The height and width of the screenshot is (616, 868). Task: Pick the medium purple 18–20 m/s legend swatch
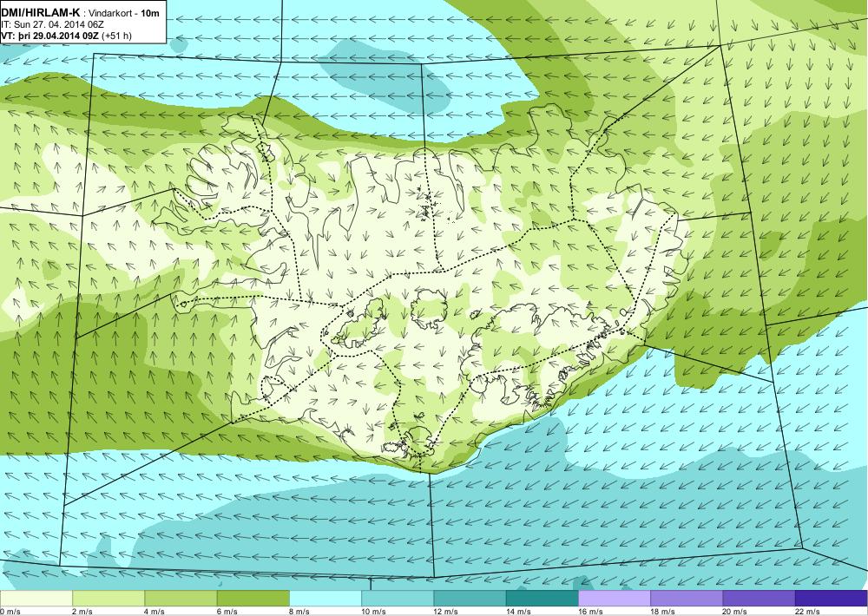[687, 599]
